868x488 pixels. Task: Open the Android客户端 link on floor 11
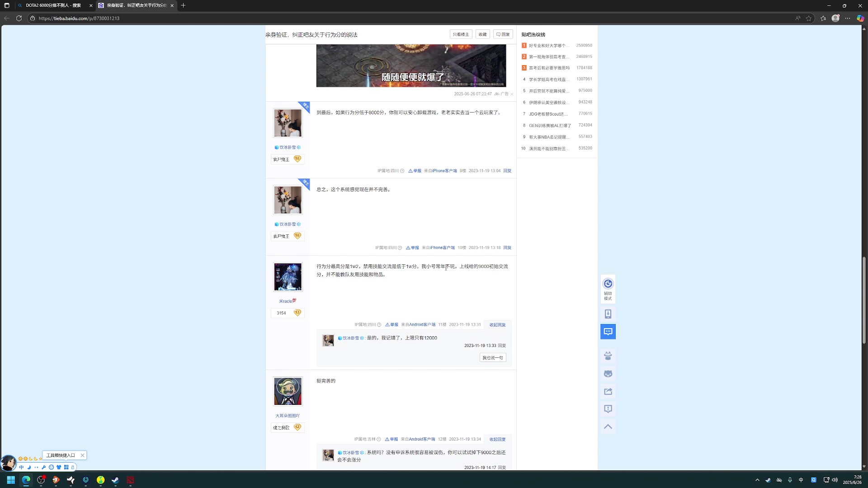tap(422, 325)
